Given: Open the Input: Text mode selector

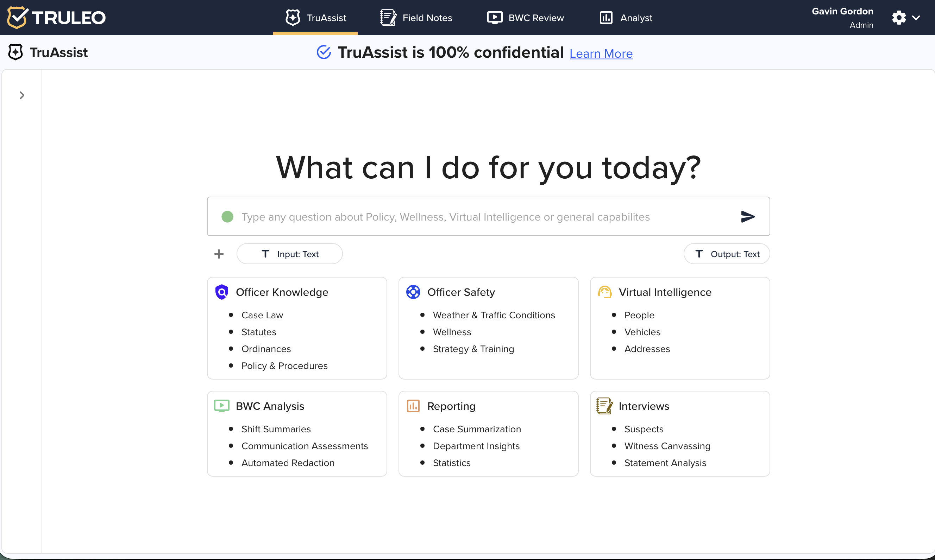Looking at the screenshot, I should point(290,254).
